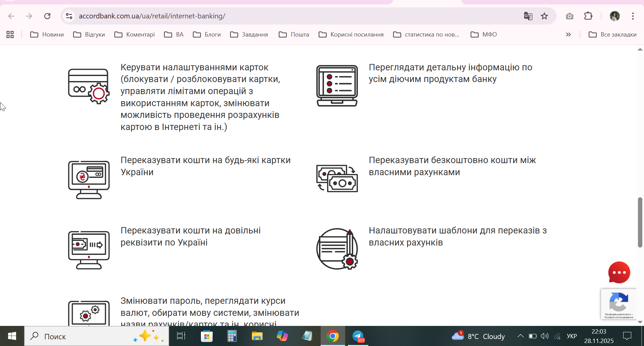Switch УКР keyboard language
Screen dimensions: 644x346
pyautogui.click(x=572, y=336)
